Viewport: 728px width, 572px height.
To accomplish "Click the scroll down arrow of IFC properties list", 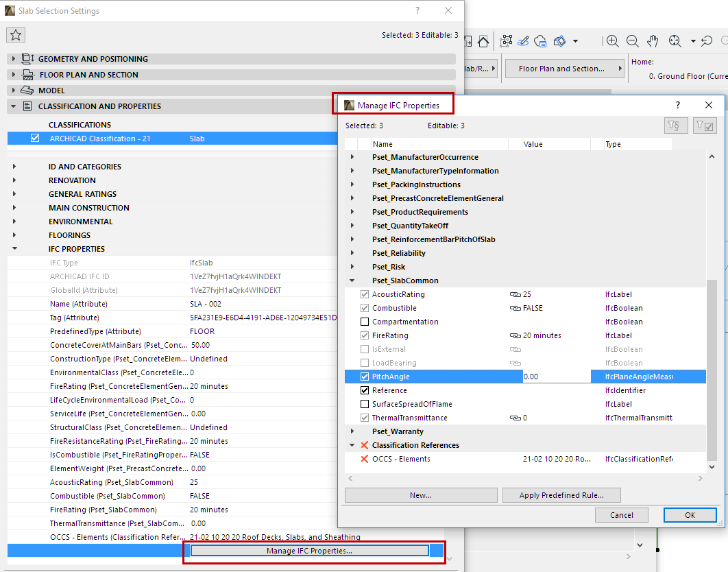I will click(712, 467).
